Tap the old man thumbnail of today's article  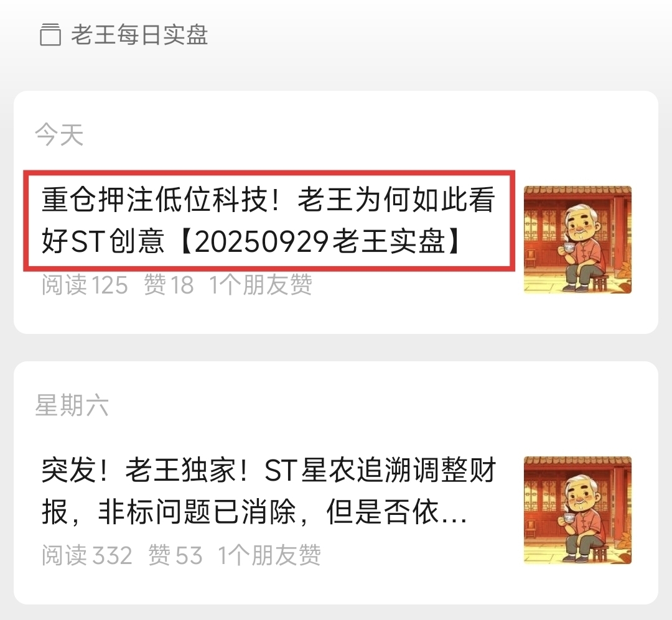(x=577, y=240)
